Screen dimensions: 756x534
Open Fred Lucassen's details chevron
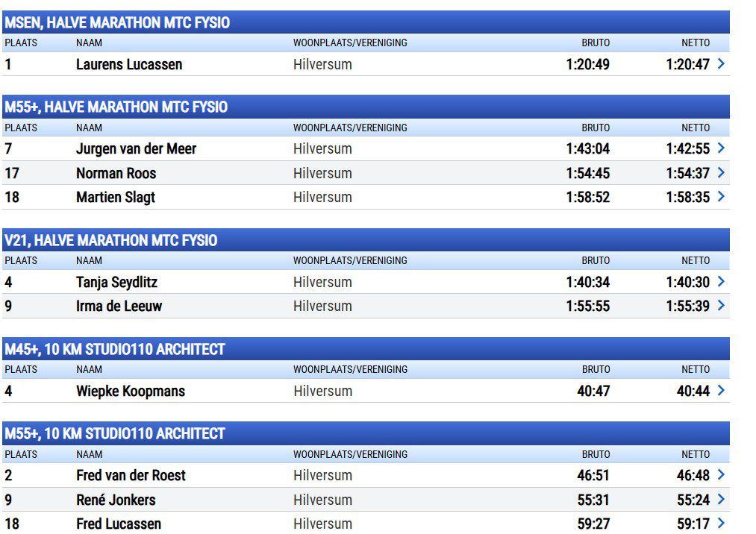721,524
